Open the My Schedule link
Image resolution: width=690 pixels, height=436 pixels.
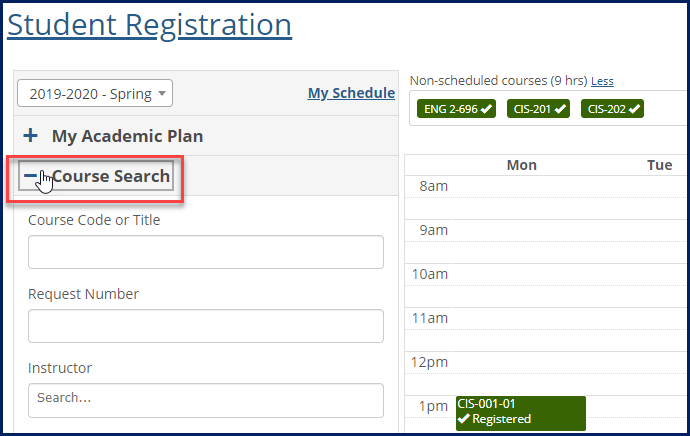point(351,93)
